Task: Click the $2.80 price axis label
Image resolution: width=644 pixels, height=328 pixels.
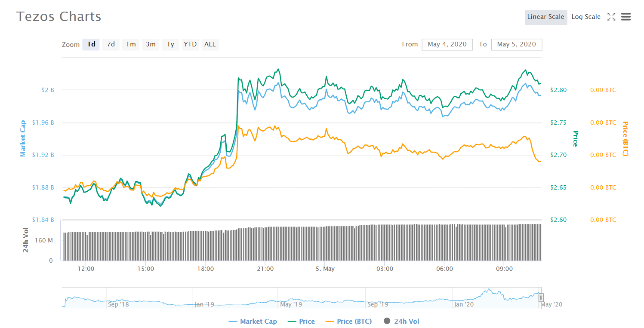Action: [558, 90]
